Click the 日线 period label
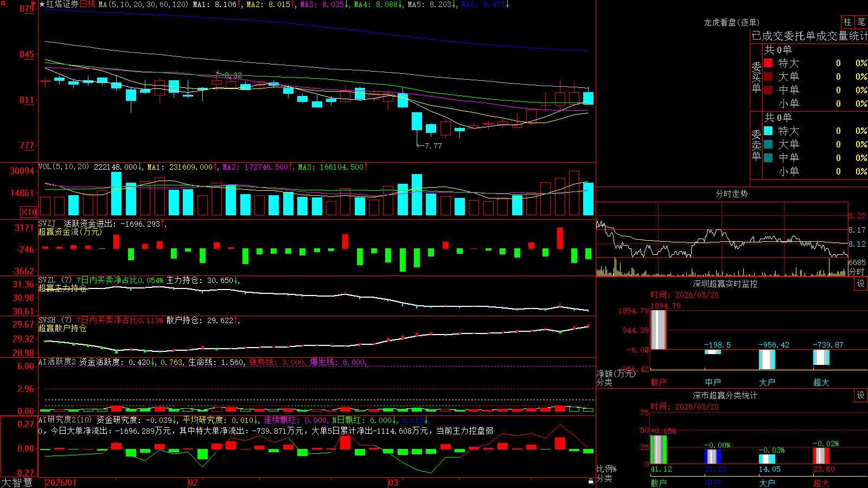868x488 pixels. click(x=87, y=4)
